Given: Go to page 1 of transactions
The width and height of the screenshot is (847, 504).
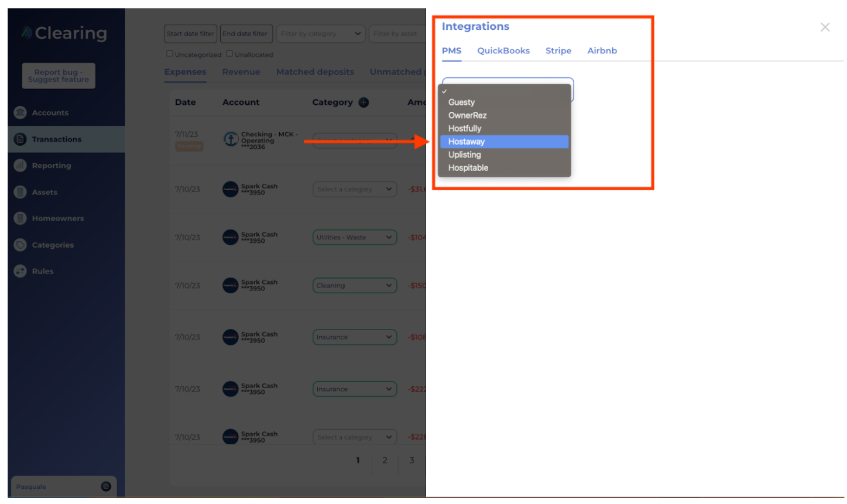Looking at the screenshot, I should coord(358,460).
